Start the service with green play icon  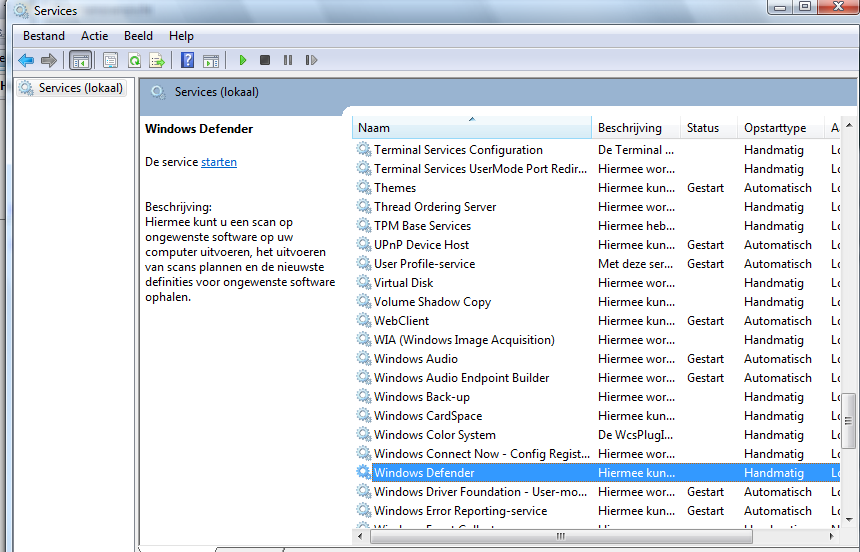point(243,60)
